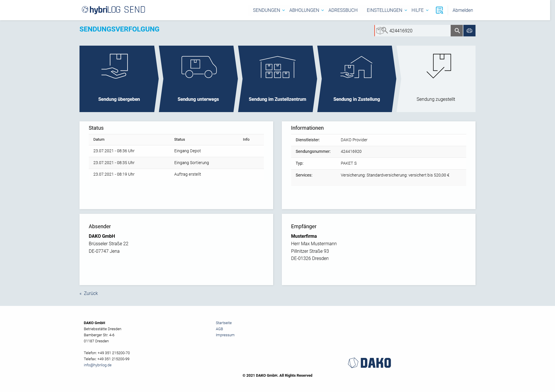Click the 'DAKO Provider' value
This screenshot has height=392, width=555.
pos(354,140)
